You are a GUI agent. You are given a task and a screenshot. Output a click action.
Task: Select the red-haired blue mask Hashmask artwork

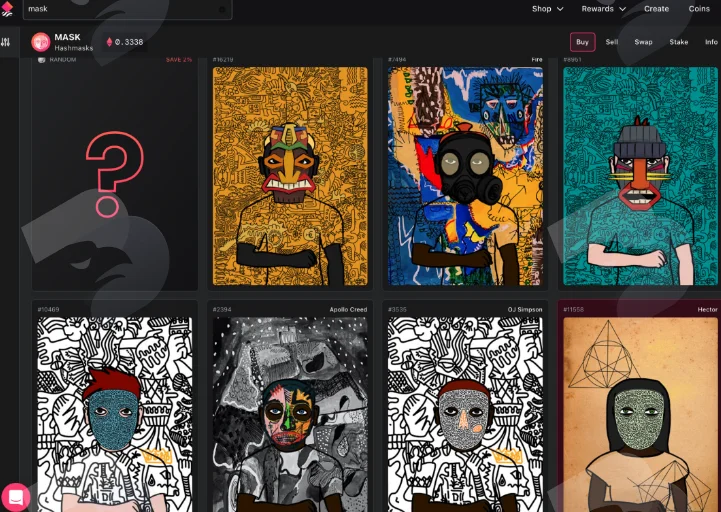(x=114, y=414)
